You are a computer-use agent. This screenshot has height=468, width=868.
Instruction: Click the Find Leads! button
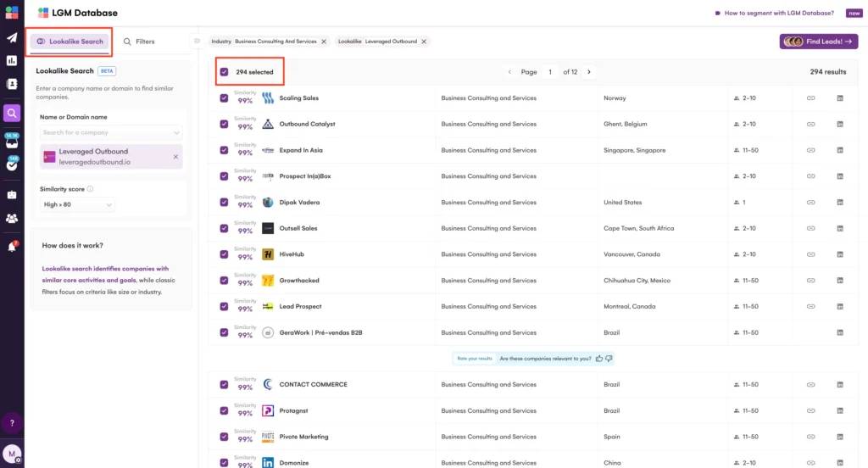tap(818, 42)
